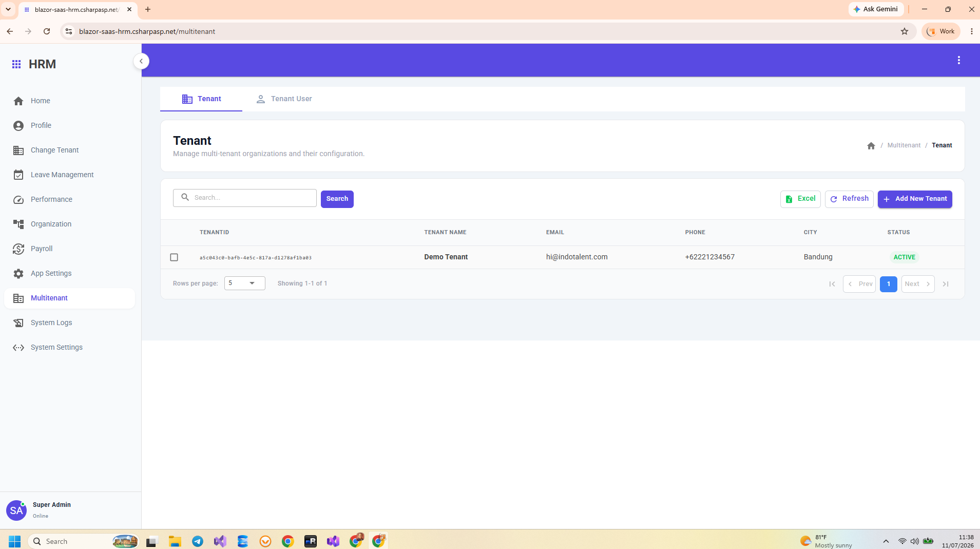The height and width of the screenshot is (549, 980).
Task: Open the App Settings sidebar item
Action: pyautogui.click(x=69, y=274)
